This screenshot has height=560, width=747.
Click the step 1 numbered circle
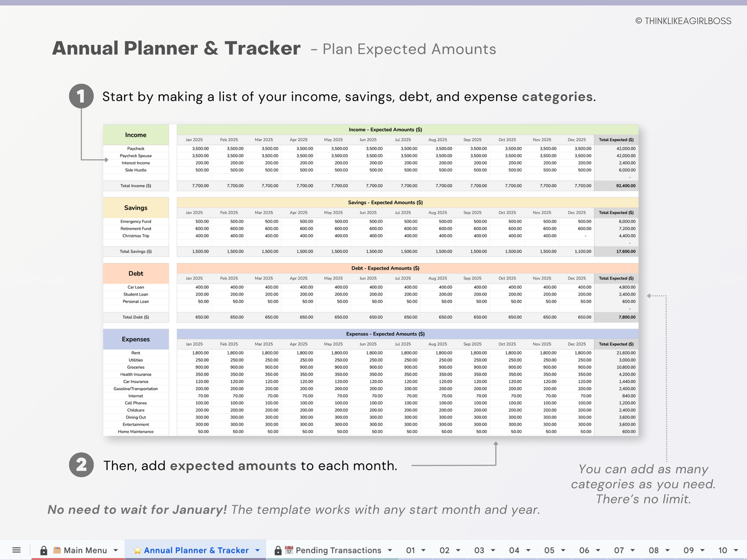pos(81,96)
